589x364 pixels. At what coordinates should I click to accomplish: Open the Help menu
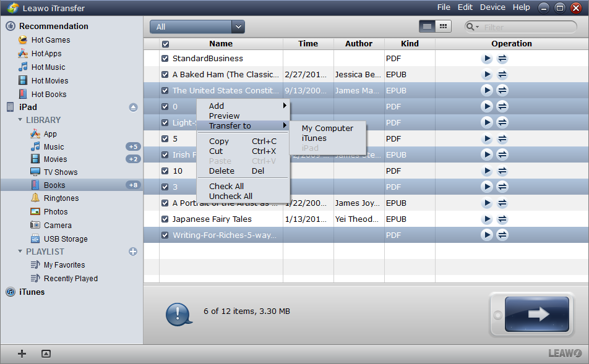coord(522,7)
